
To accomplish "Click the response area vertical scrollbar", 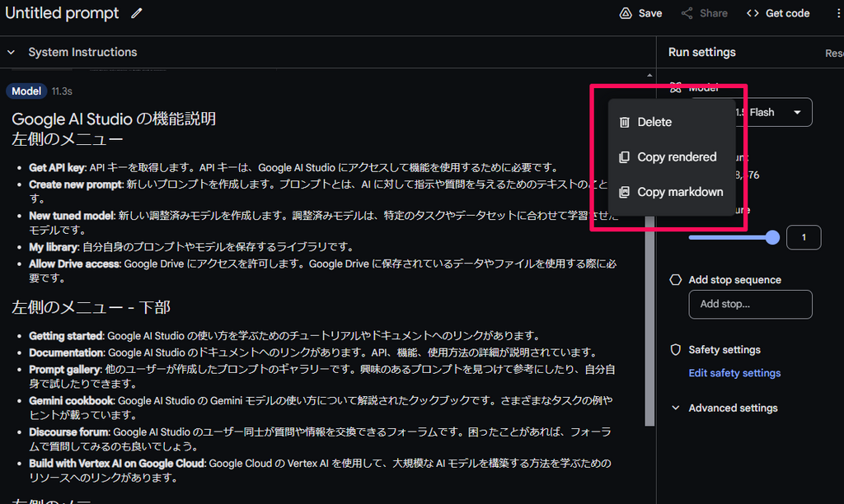I will pyautogui.click(x=649, y=320).
